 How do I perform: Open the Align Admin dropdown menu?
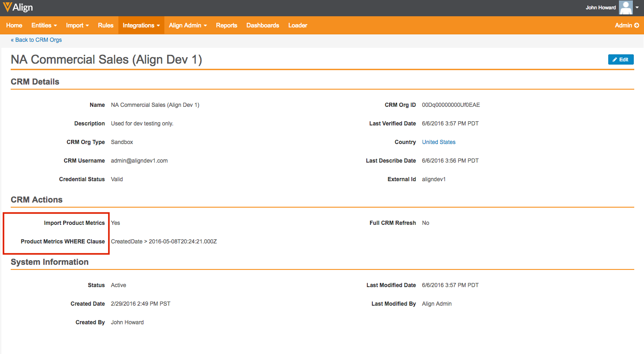click(188, 26)
